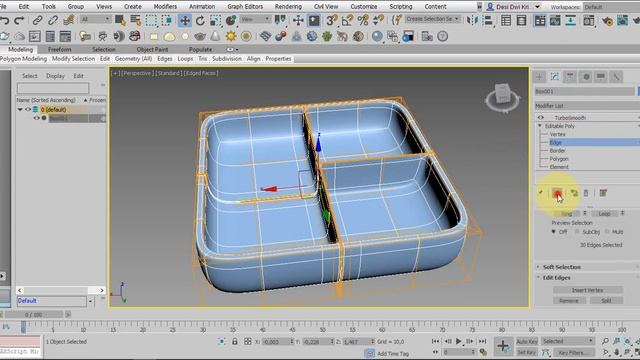Create a Sun light from toolbar
This screenshot has width=640, height=360.
231,36
